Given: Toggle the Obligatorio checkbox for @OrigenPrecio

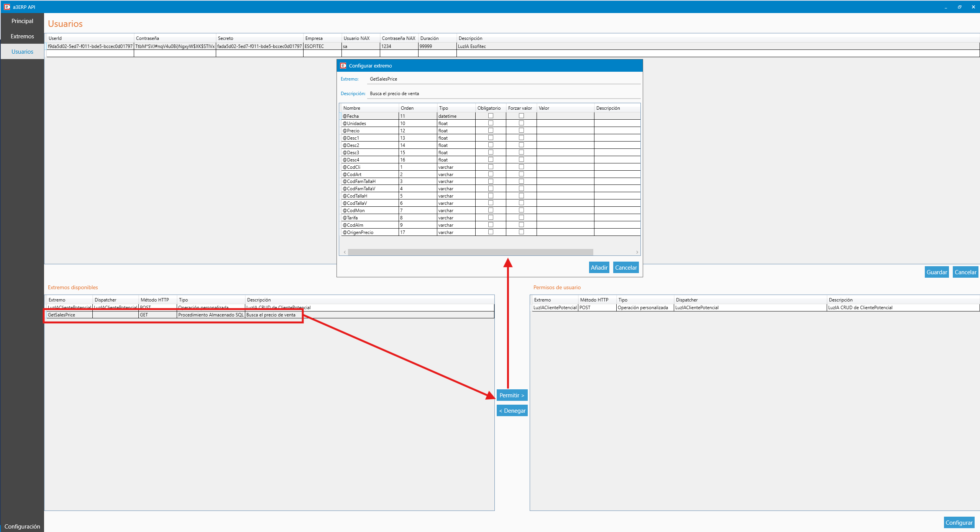Looking at the screenshot, I should pyautogui.click(x=491, y=232).
